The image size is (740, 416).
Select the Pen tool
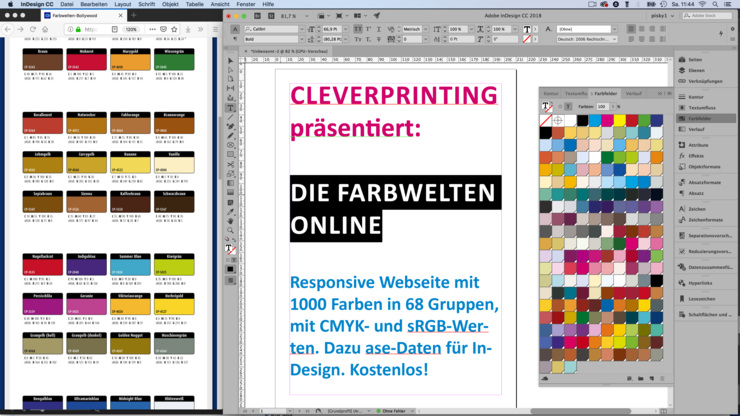230,127
